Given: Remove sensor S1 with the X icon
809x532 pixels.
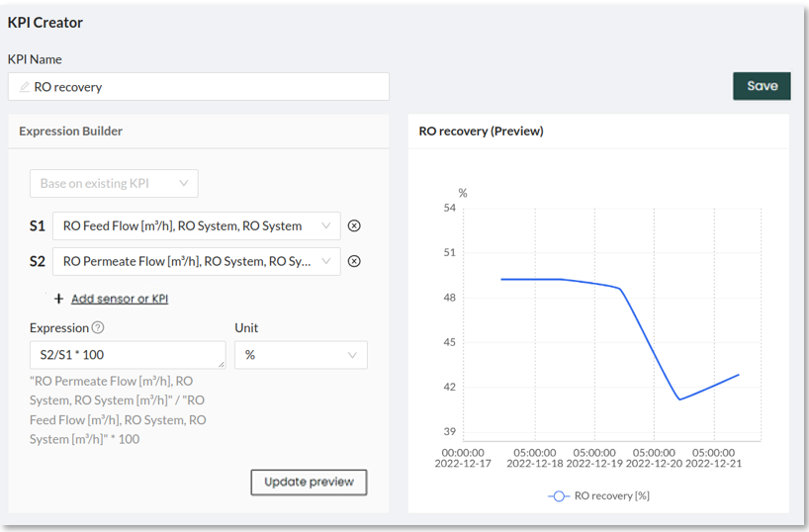Looking at the screenshot, I should 354,226.
